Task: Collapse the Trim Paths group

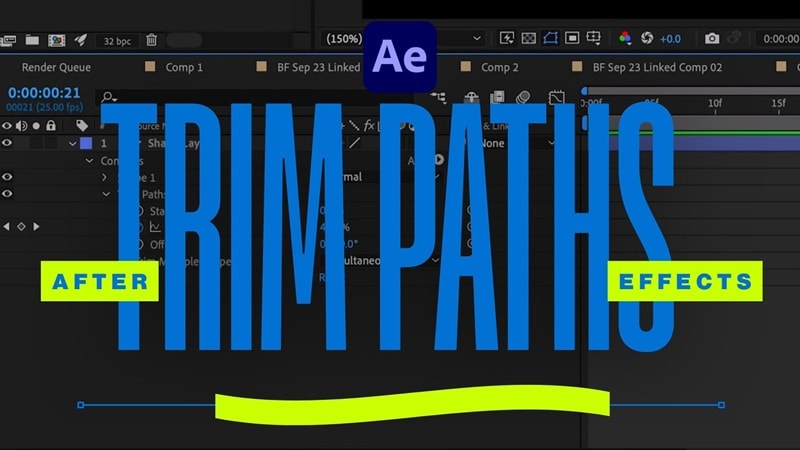Action: coord(106,194)
